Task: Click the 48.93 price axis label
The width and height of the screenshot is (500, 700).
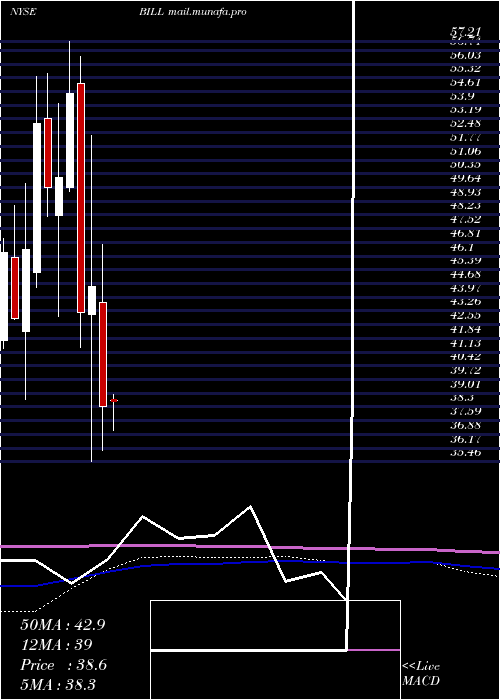Action: click(x=466, y=192)
